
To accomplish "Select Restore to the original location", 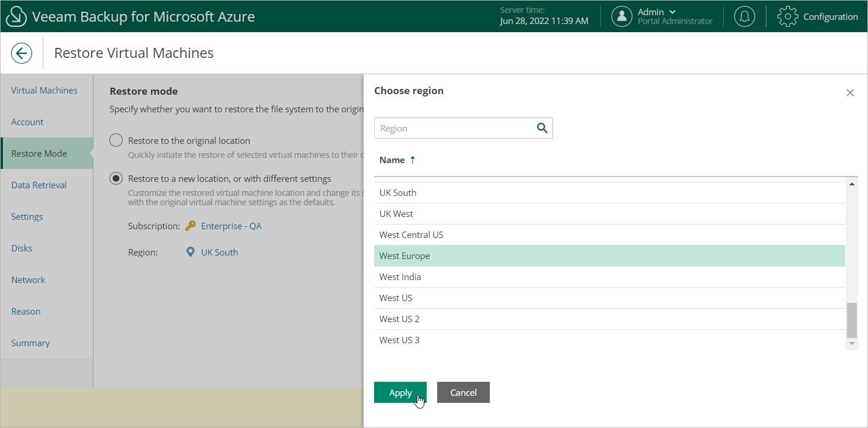I will point(116,140).
